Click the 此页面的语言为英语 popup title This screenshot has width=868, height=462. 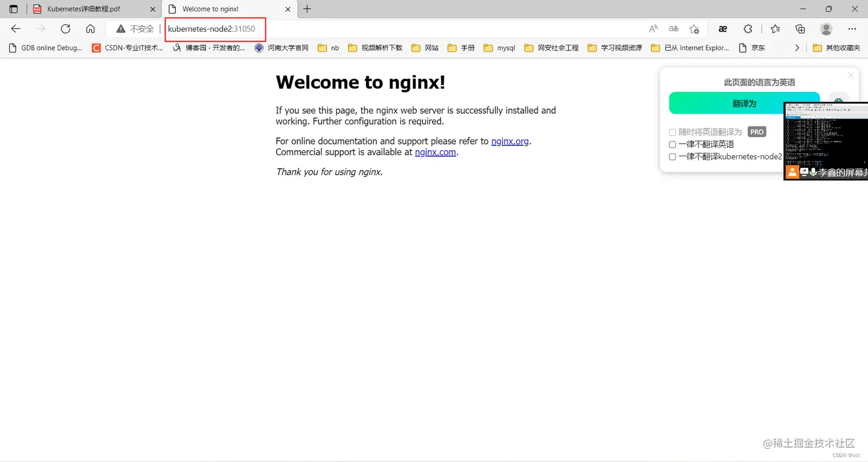[x=759, y=83]
